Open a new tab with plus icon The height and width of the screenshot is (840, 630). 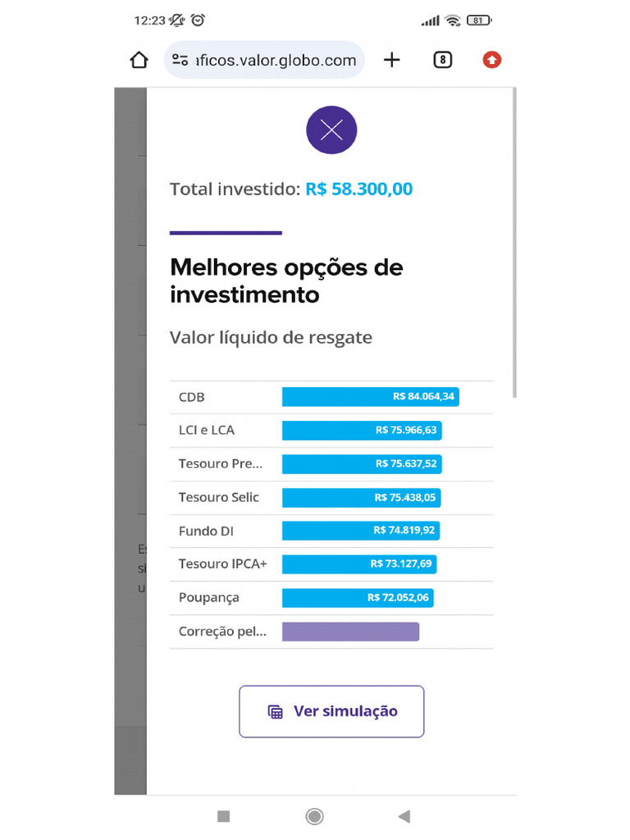pos(392,60)
